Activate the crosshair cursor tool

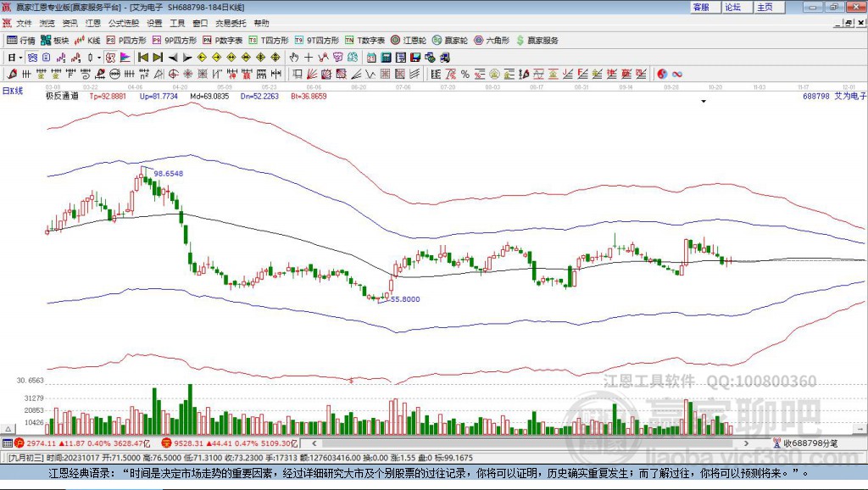[309, 58]
